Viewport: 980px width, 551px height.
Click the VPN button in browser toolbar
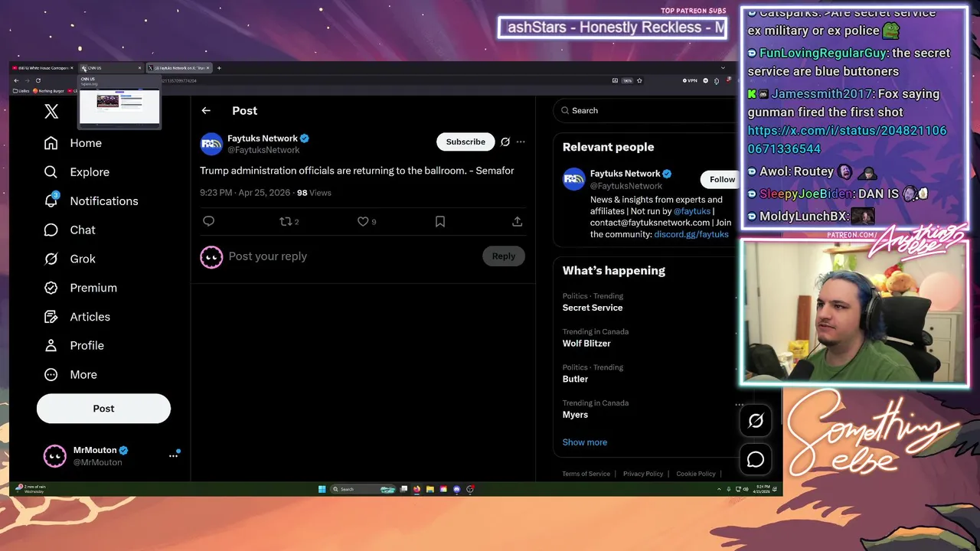pyautogui.click(x=690, y=80)
